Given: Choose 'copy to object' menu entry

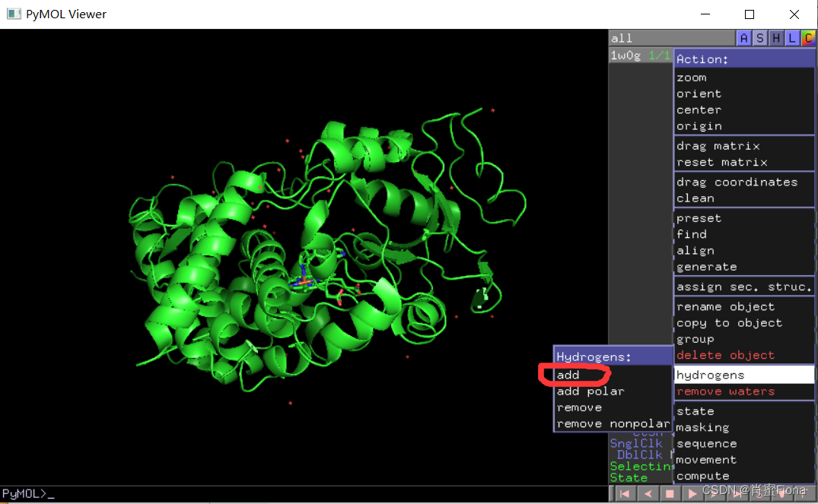Looking at the screenshot, I should click(x=744, y=322).
